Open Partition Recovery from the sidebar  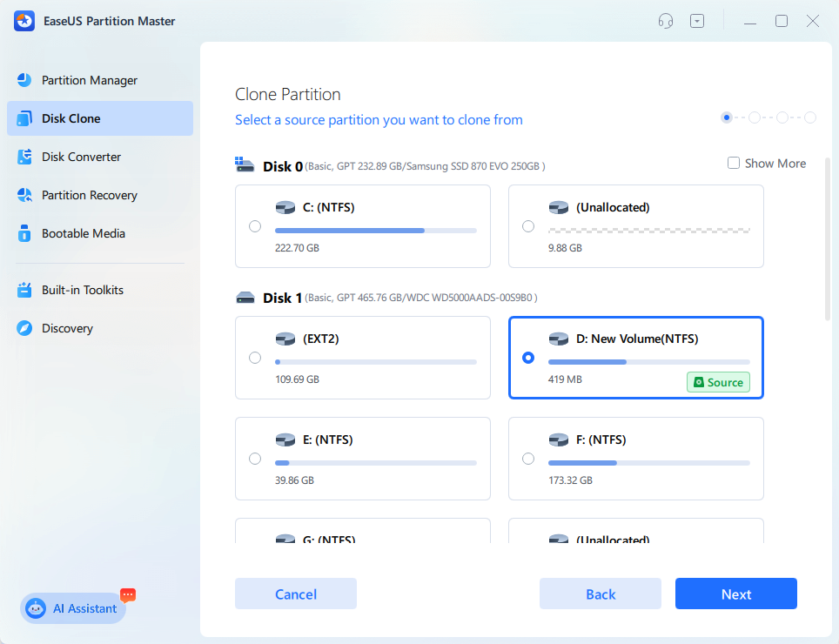click(90, 195)
